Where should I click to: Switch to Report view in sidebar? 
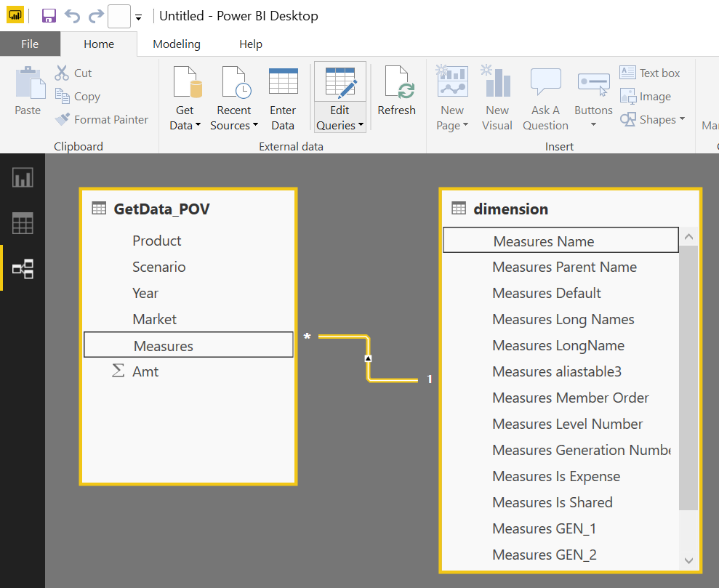click(23, 177)
